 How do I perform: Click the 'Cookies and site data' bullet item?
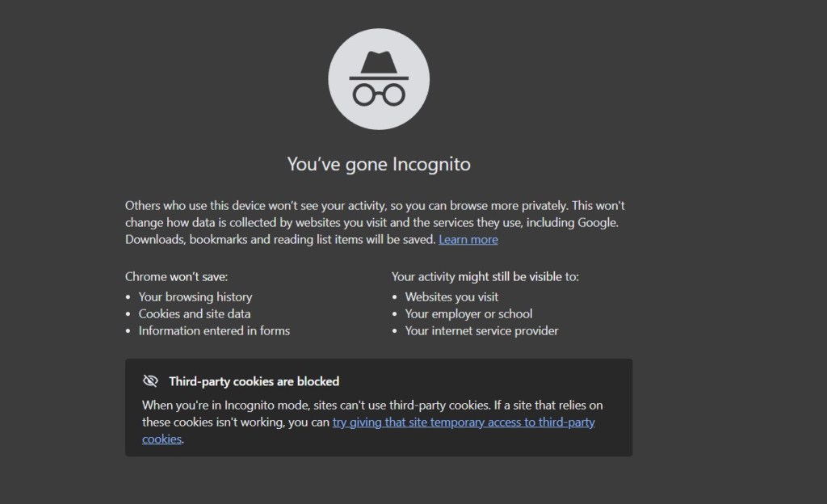click(194, 313)
